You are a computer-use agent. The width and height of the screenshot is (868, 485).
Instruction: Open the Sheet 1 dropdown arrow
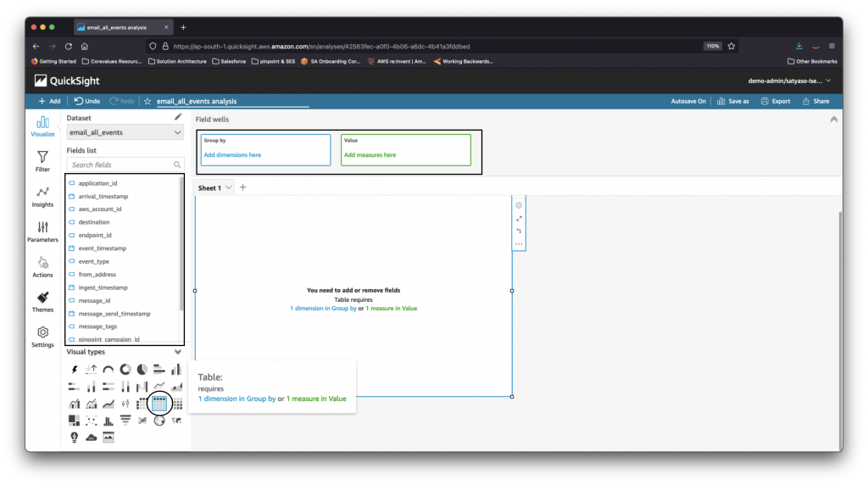point(228,187)
